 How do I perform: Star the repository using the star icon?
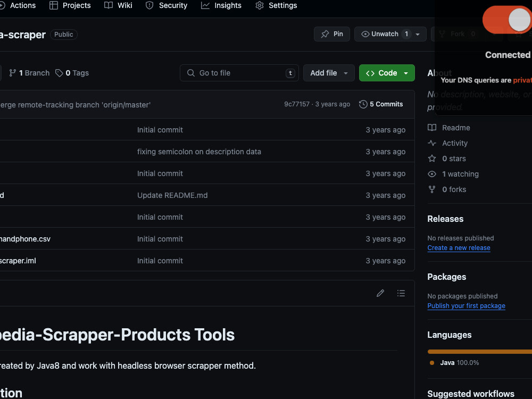coord(431,158)
